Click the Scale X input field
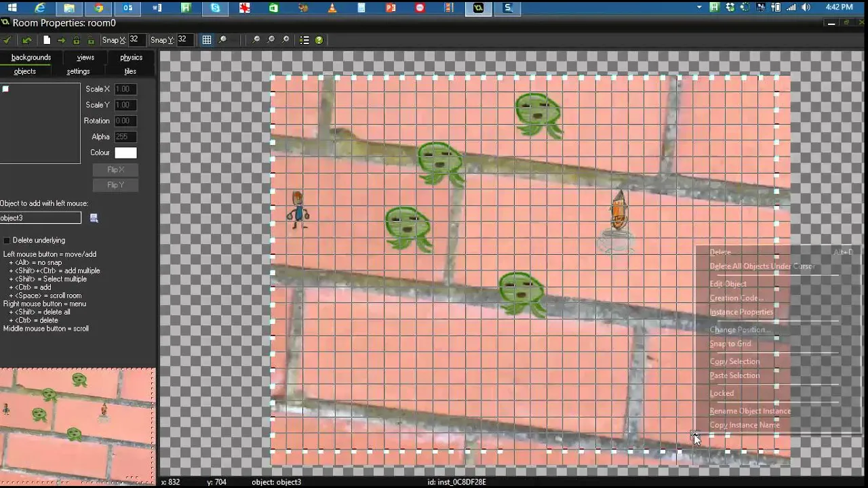 (125, 89)
